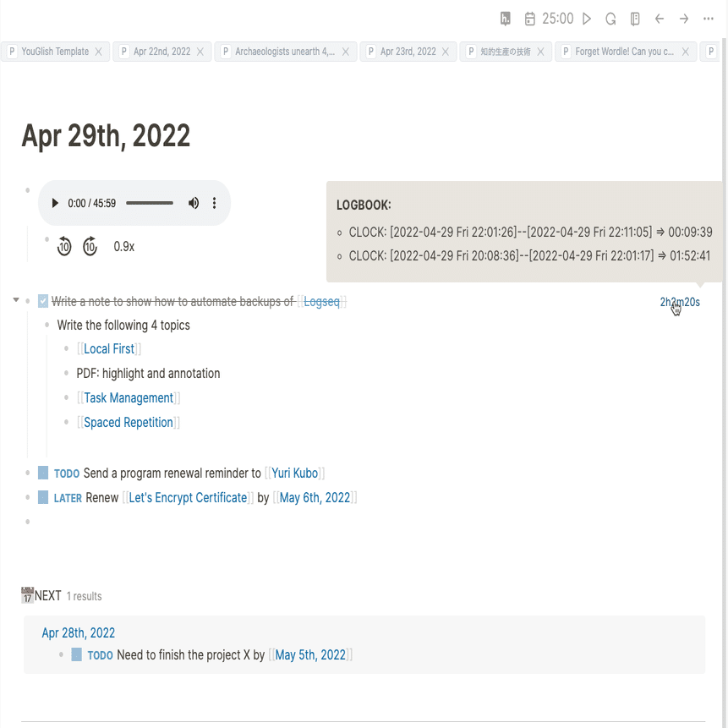Toggle the right sidebar panel icon
The height and width of the screenshot is (728, 728).
point(635,19)
